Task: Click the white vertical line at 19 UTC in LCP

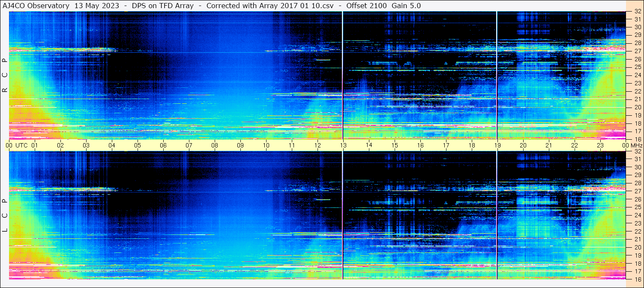Action: coord(497,214)
